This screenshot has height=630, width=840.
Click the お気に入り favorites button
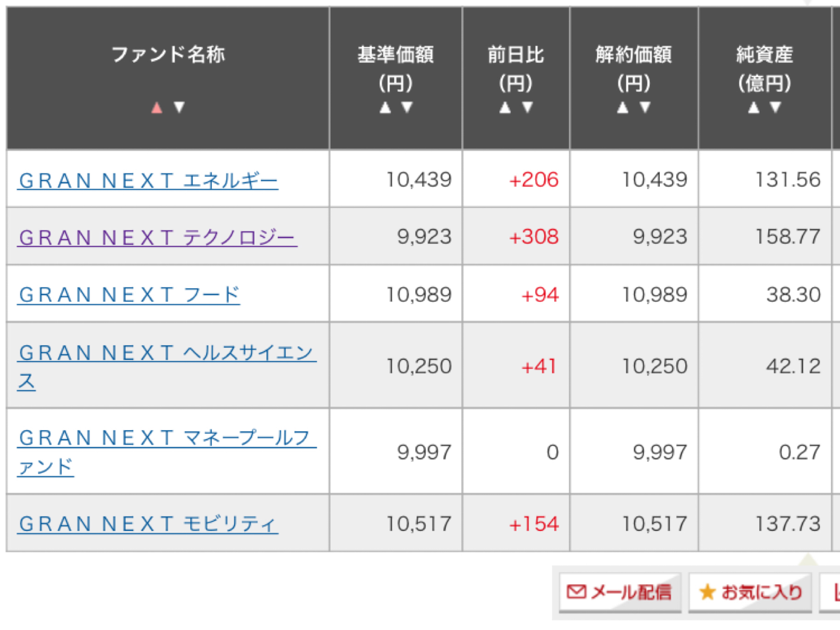(x=750, y=592)
